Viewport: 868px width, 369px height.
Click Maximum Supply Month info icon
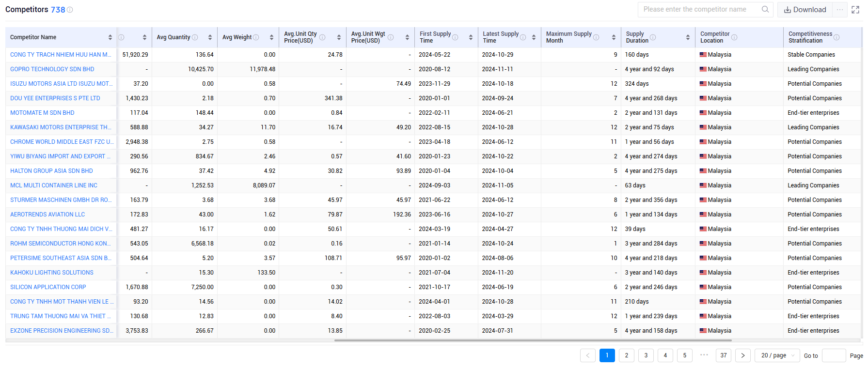[x=596, y=37]
